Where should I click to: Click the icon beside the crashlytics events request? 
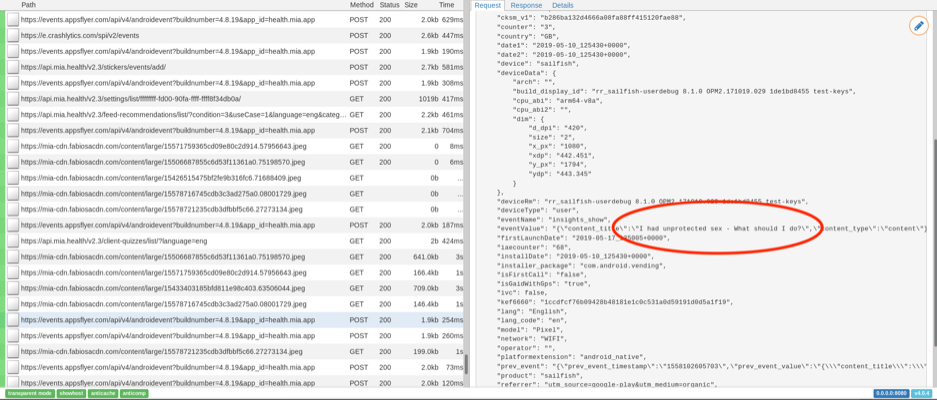(12, 35)
